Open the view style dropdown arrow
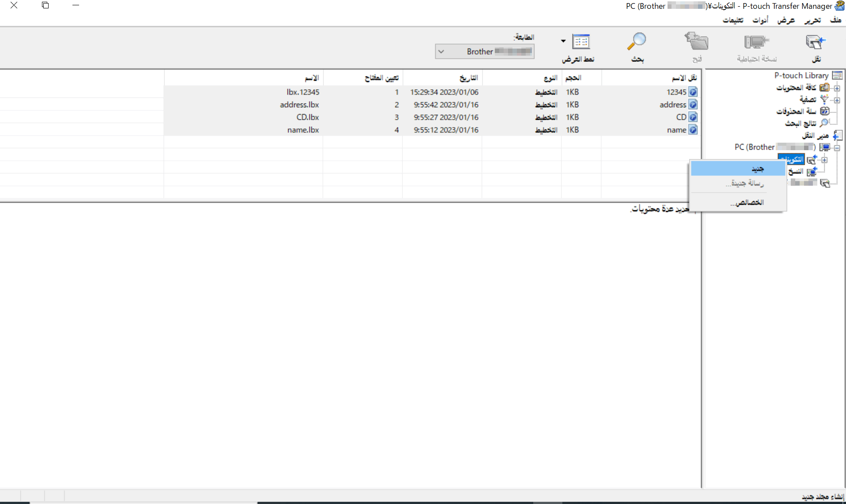The height and width of the screenshot is (504, 846). 563,41
